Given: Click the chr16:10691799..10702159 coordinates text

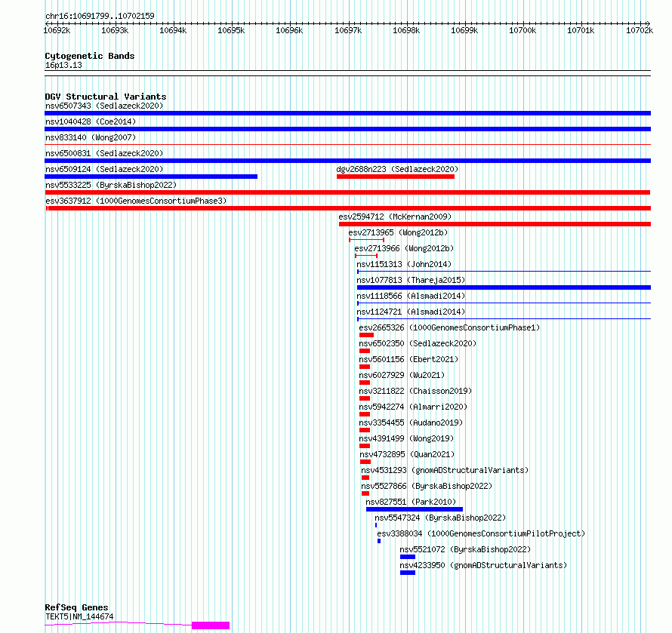Looking at the screenshot, I should point(100,17).
